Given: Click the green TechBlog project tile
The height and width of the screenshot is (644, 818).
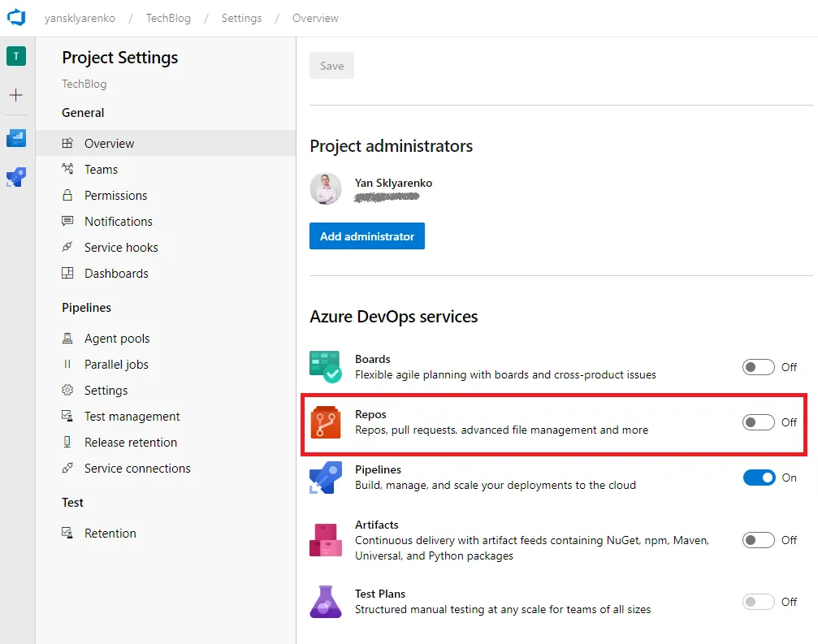Looking at the screenshot, I should (16, 56).
